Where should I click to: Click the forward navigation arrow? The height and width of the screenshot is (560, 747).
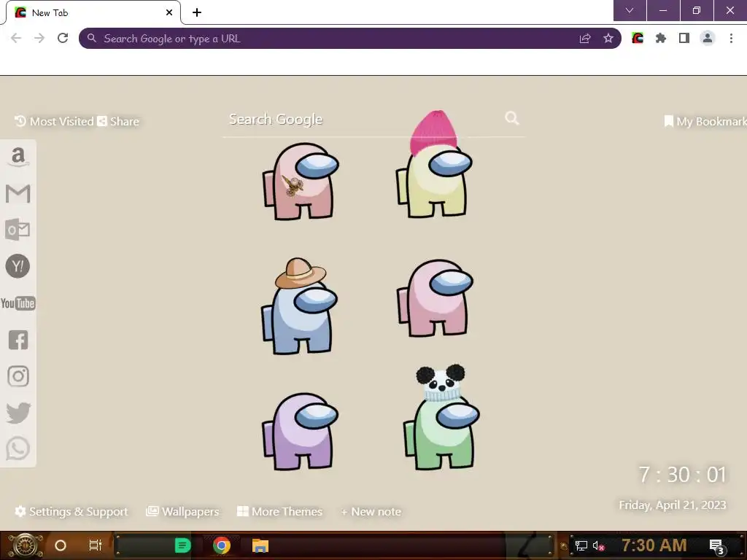39,38
